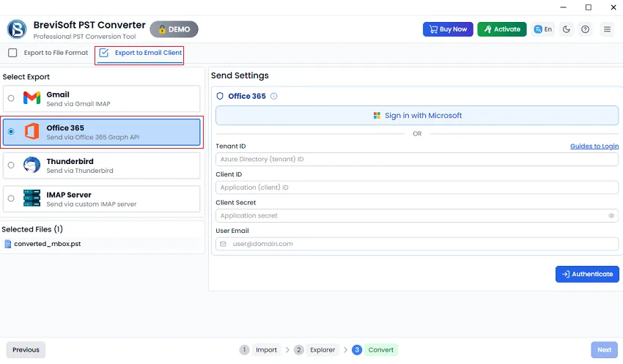623x364 pixels.
Task: Click Sign in with Microsoft button
Action: (417, 116)
